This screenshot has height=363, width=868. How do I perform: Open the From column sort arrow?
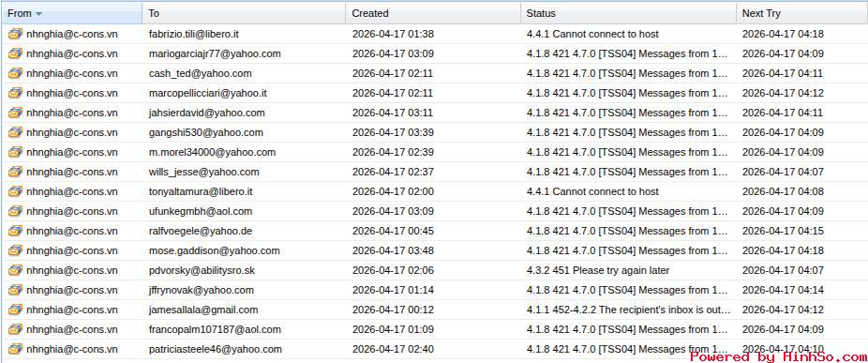pyautogui.click(x=38, y=14)
